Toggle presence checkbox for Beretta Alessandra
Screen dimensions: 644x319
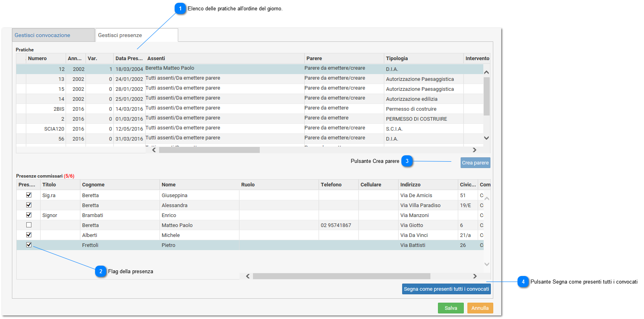point(29,205)
